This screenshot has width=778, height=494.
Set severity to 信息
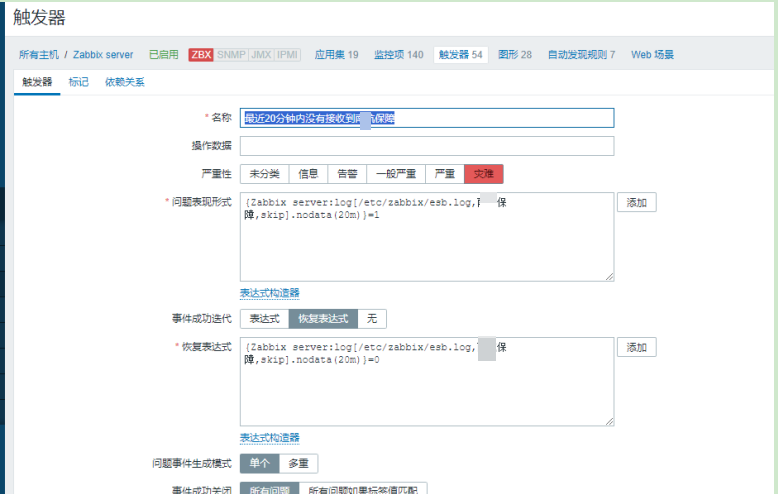(x=308, y=174)
